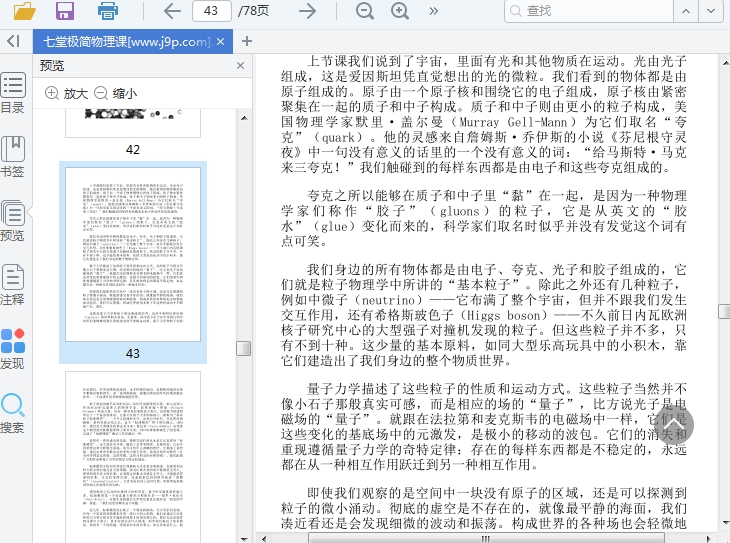Screen dimensions: 730x543
Task: Open the 搜索 search sidebar panel
Action: point(13,413)
